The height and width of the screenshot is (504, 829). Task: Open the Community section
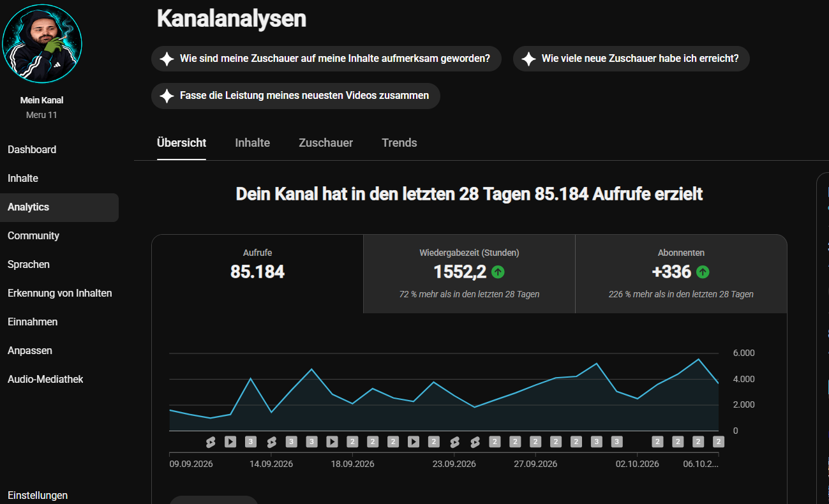click(33, 235)
